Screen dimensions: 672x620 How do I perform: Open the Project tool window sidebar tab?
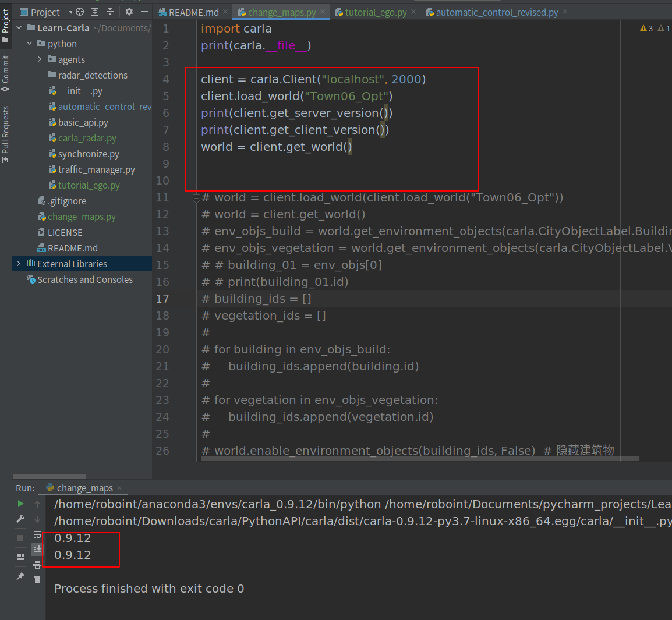click(6, 25)
